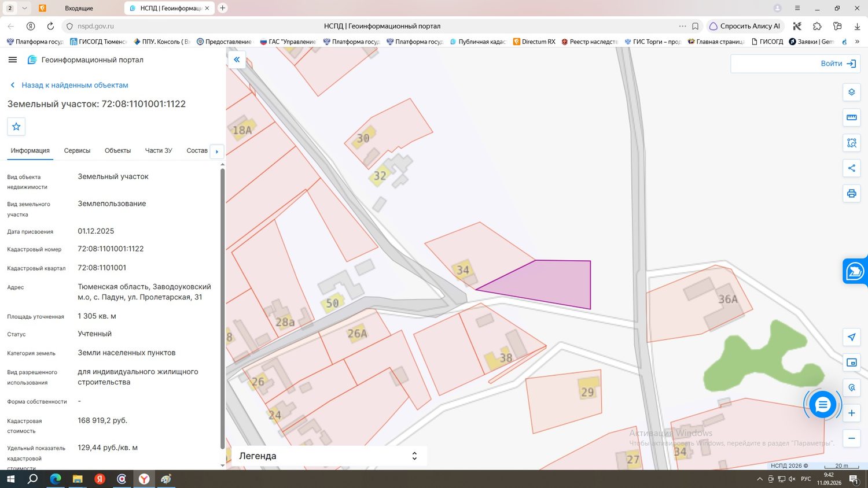The width and height of the screenshot is (868, 488).
Task: Zoom in the map with plus
Action: coord(851,413)
